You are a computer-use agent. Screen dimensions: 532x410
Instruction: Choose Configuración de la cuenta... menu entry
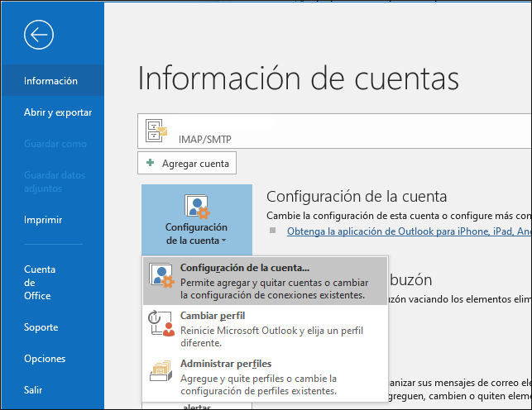265,281
